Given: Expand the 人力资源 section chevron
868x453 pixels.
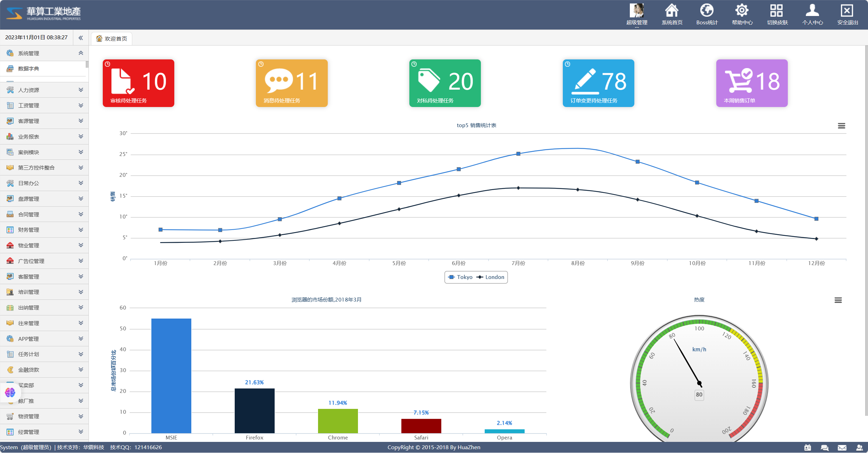Looking at the screenshot, I should tap(81, 90).
